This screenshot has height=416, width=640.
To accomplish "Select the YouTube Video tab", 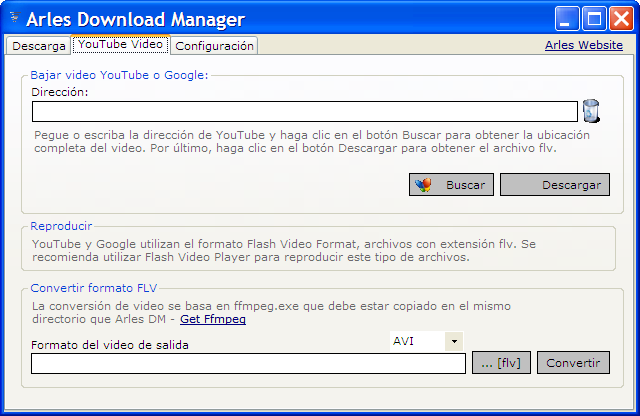I will [x=120, y=44].
